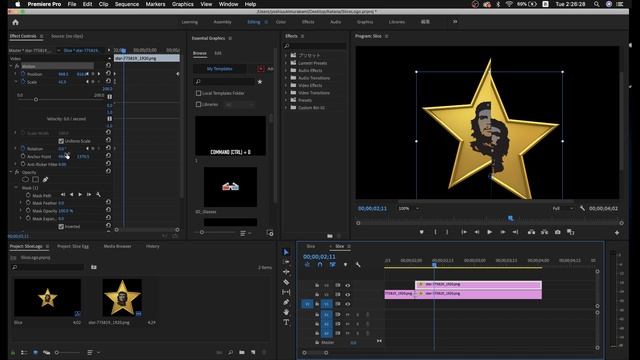Toggle Position animation stopwatch

click(23, 74)
